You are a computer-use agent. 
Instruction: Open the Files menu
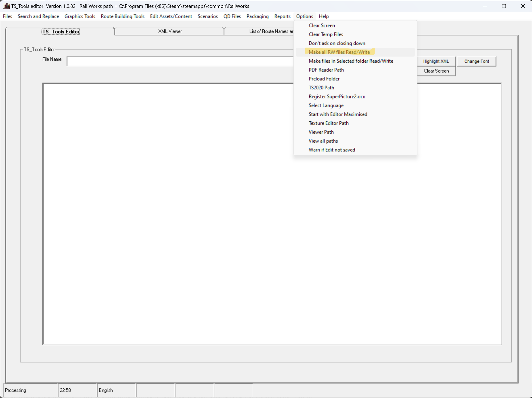8,16
